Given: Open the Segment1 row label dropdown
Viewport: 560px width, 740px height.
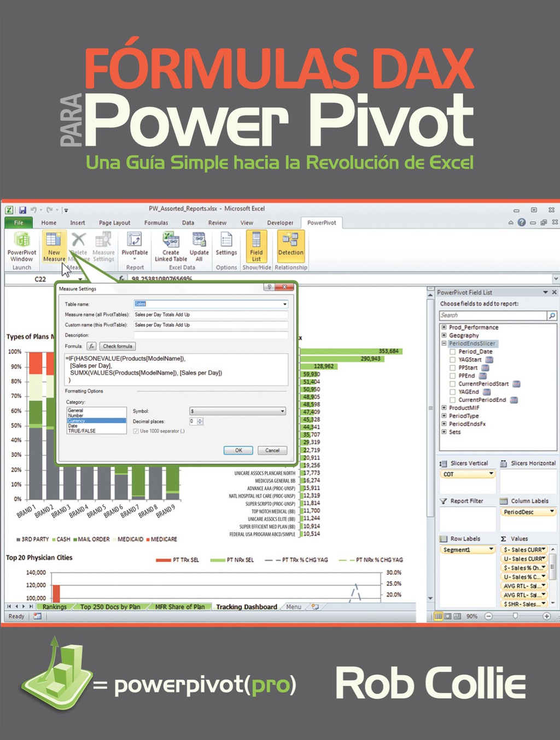Looking at the screenshot, I should tap(491, 550).
